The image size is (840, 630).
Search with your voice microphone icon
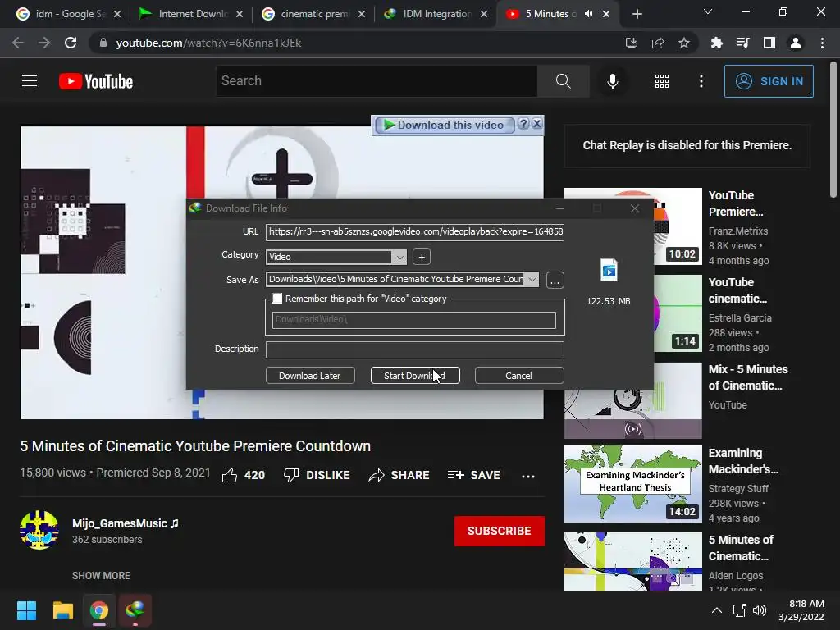[x=613, y=81]
